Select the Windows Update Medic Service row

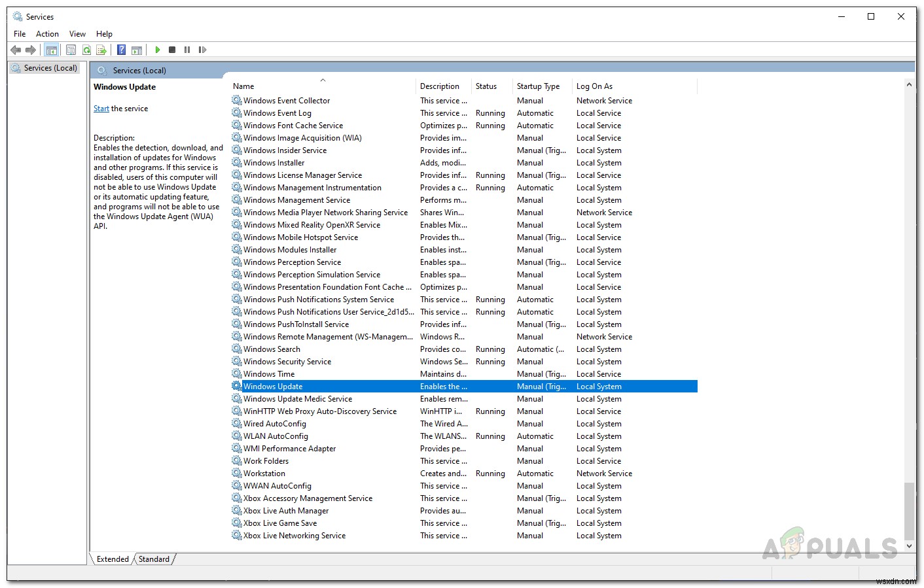464,398
